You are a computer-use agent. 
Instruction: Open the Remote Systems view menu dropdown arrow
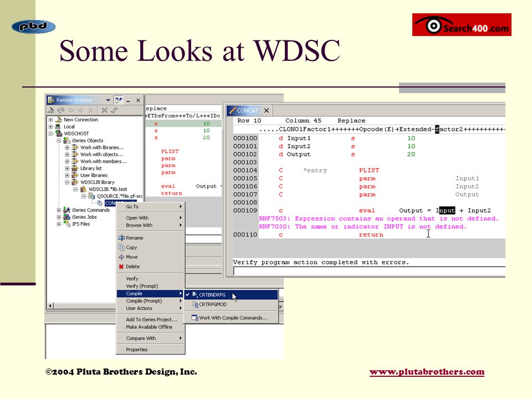(x=108, y=100)
